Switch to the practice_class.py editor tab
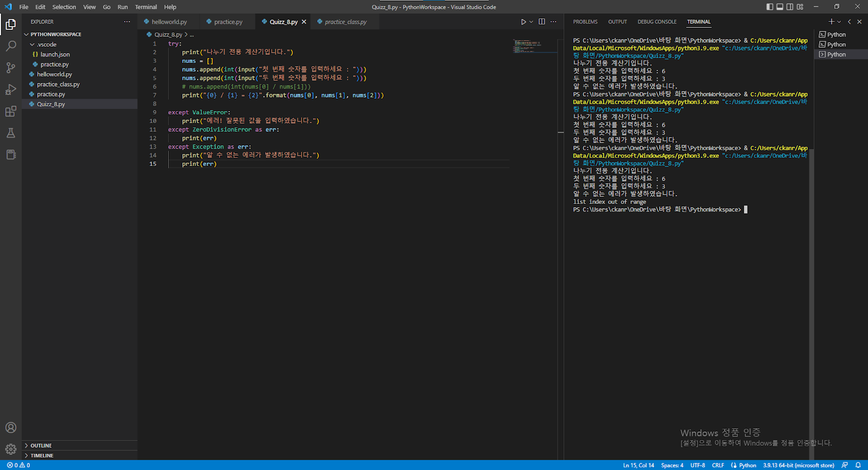 point(345,22)
